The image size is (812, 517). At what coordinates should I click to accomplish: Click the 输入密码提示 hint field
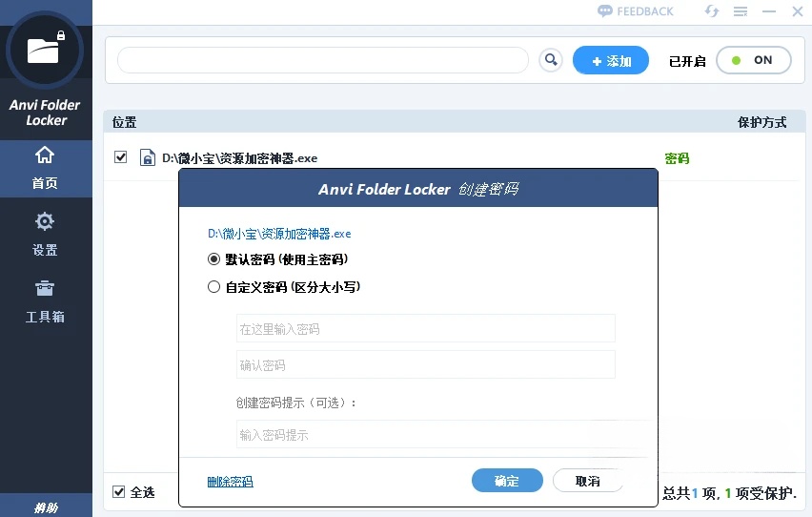click(x=426, y=434)
